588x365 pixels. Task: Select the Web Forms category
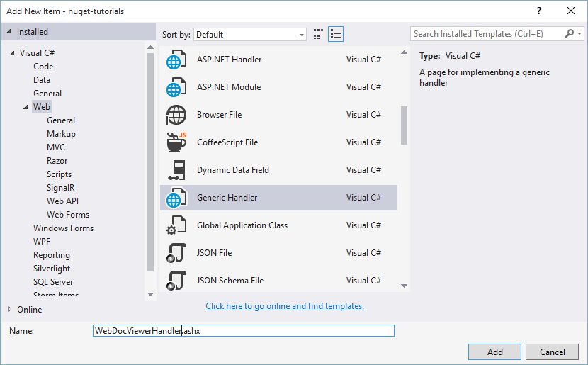(68, 215)
